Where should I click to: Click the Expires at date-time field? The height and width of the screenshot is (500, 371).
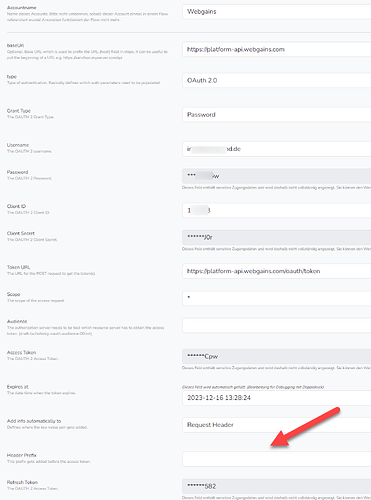click(277, 398)
